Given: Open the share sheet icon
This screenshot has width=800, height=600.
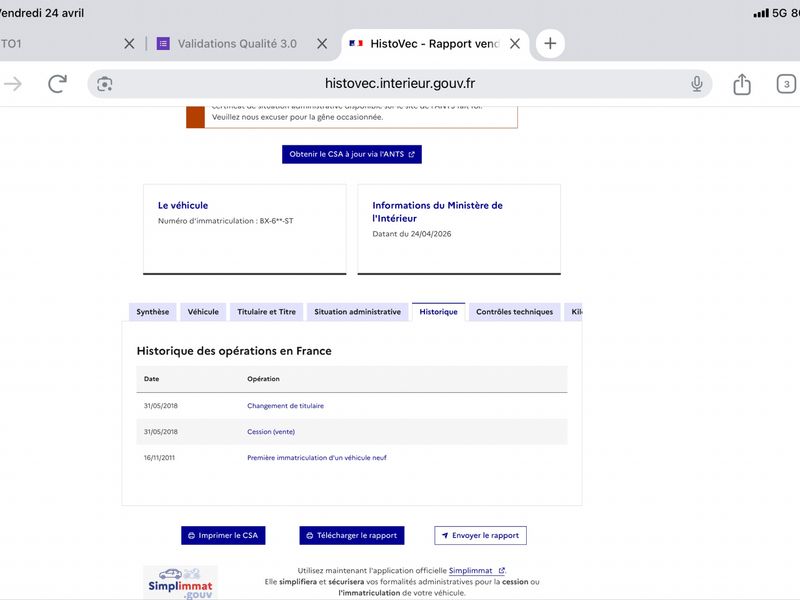Looking at the screenshot, I should tap(742, 84).
